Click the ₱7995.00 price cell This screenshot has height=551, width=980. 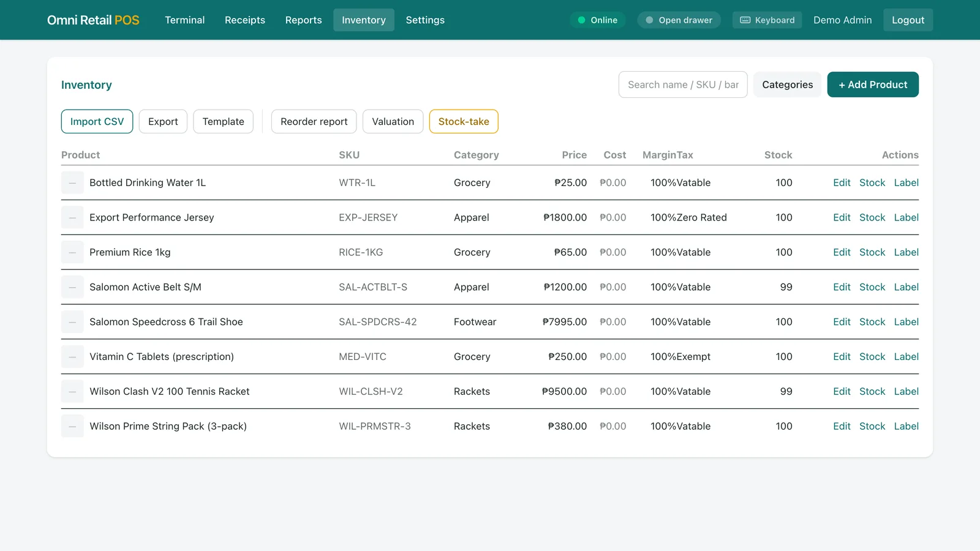click(x=565, y=322)
